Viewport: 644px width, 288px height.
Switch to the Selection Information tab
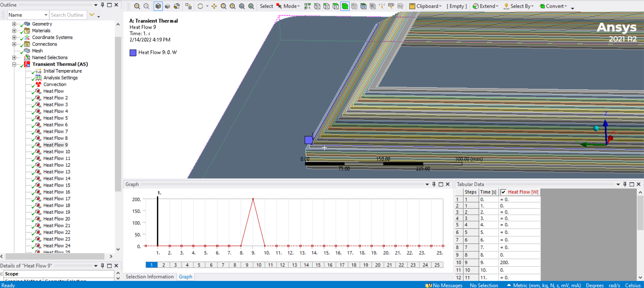click(x=149, y=277)
